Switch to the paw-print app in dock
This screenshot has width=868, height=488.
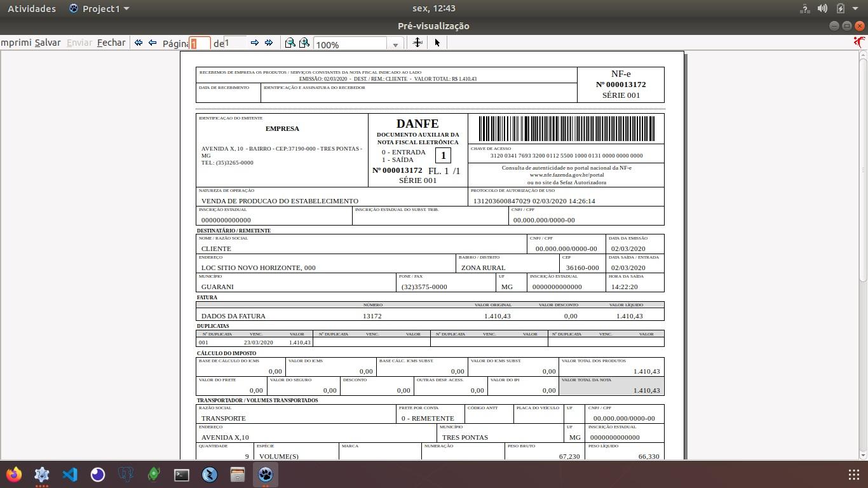click(x=266, y=475)
